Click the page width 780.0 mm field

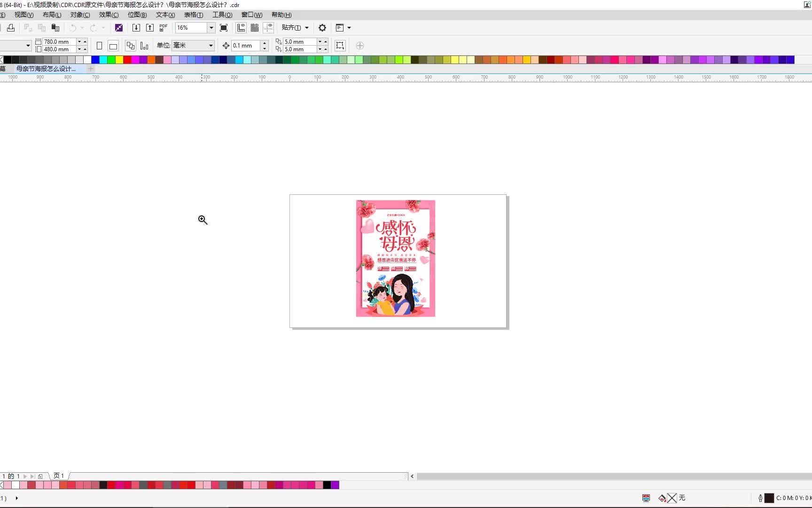(59, 41)
